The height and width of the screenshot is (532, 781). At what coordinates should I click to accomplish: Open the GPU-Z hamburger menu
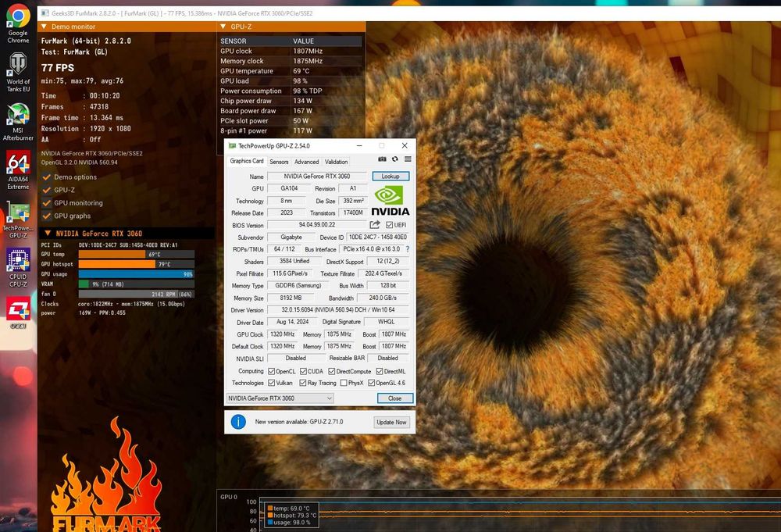408,159
